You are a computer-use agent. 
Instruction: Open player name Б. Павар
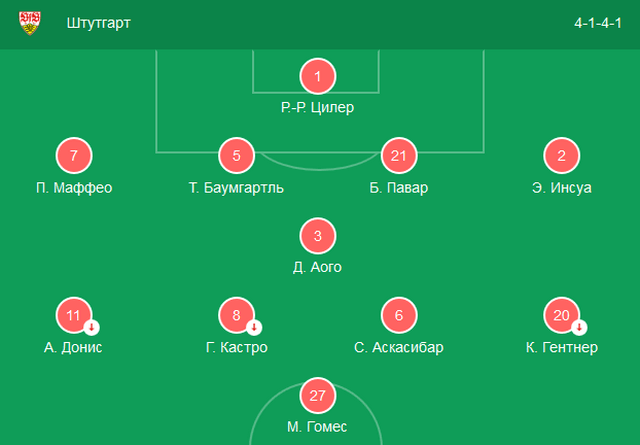click(399, 187)
